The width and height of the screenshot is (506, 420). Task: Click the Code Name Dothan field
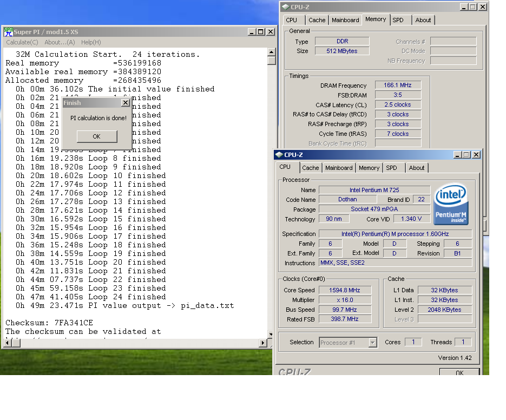(x=347, y=200)
